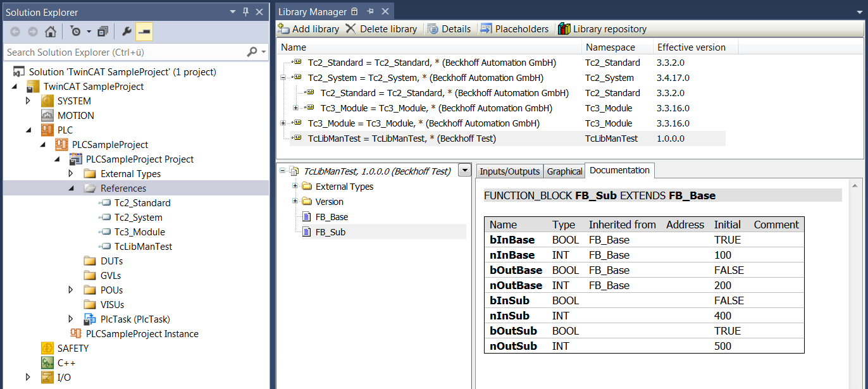Screen dimensions: 868x389
Task: Select the GVLs folder
Action: pos(110,276)
